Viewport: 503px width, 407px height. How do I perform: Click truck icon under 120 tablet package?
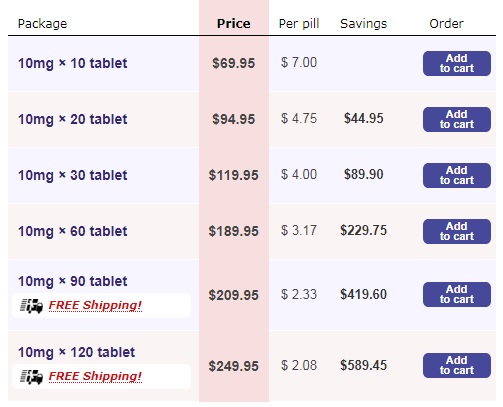click(31, 377)
